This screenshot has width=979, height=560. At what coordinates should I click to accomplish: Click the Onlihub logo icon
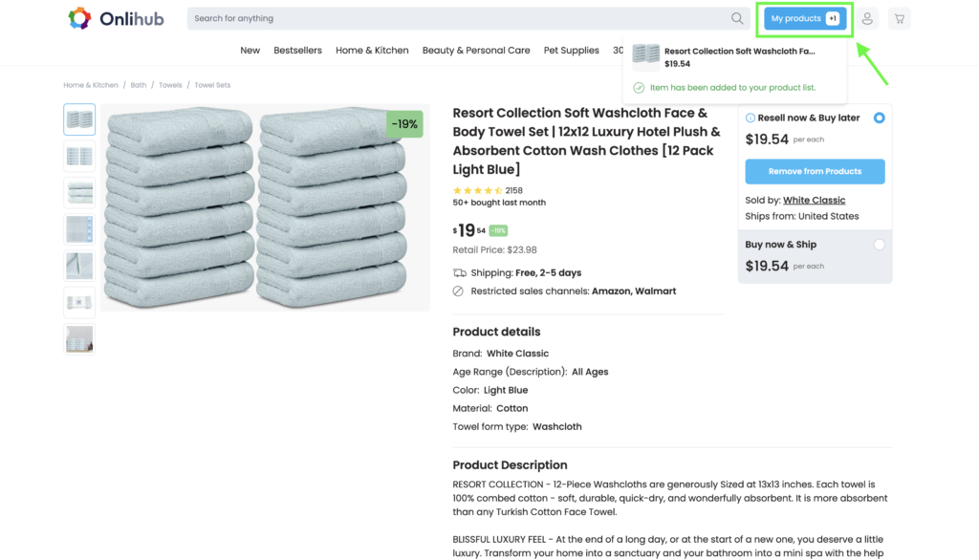click(79, 18)
